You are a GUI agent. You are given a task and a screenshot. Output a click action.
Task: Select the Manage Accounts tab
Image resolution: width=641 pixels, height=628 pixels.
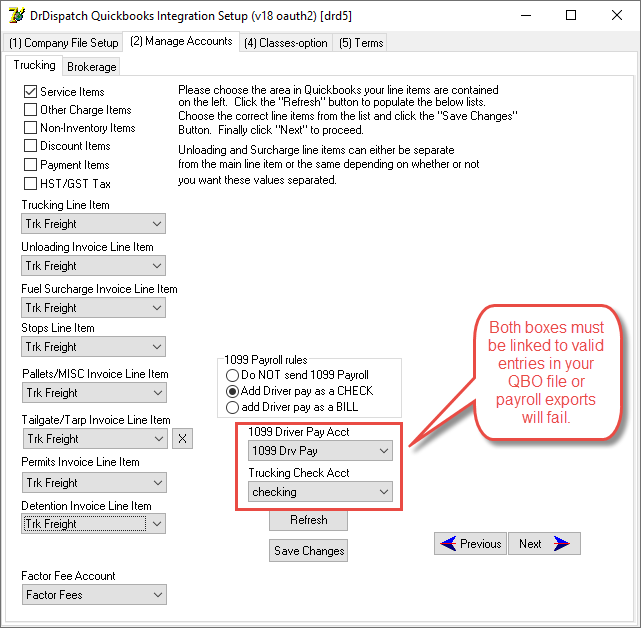coord(181,41)
